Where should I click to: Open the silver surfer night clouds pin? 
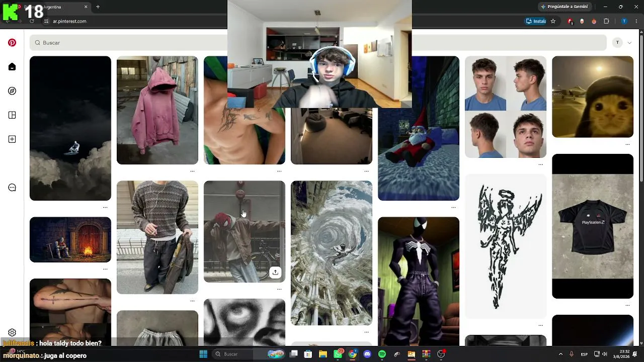[70, 128]
